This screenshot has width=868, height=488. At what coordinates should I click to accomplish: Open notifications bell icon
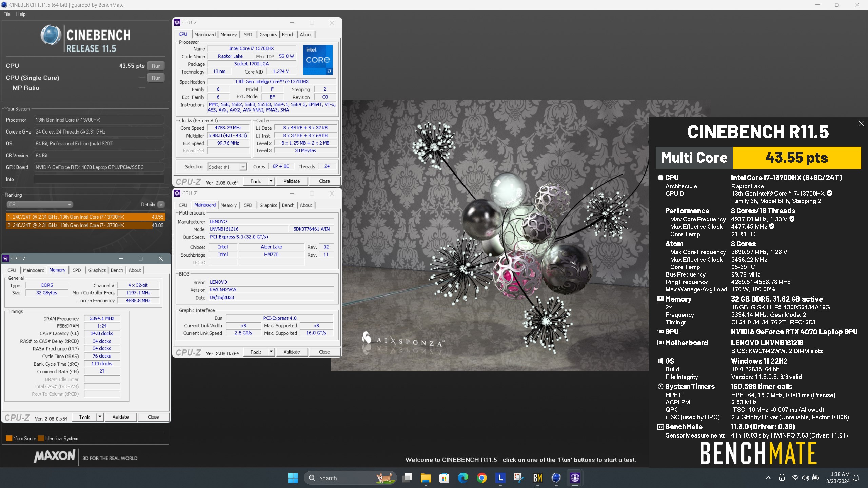click(x=856, y=478)
